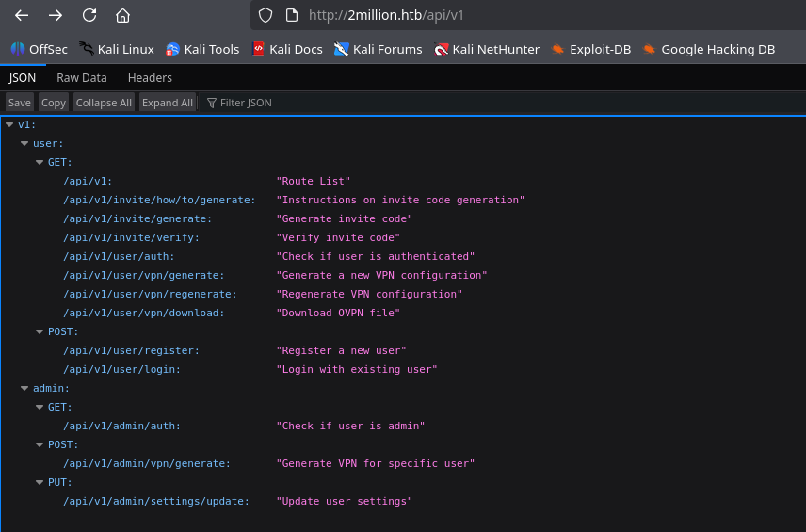Viewport: 806px width, 532px height.
Task: Copy the JSON content
Action: coord(54,103)
